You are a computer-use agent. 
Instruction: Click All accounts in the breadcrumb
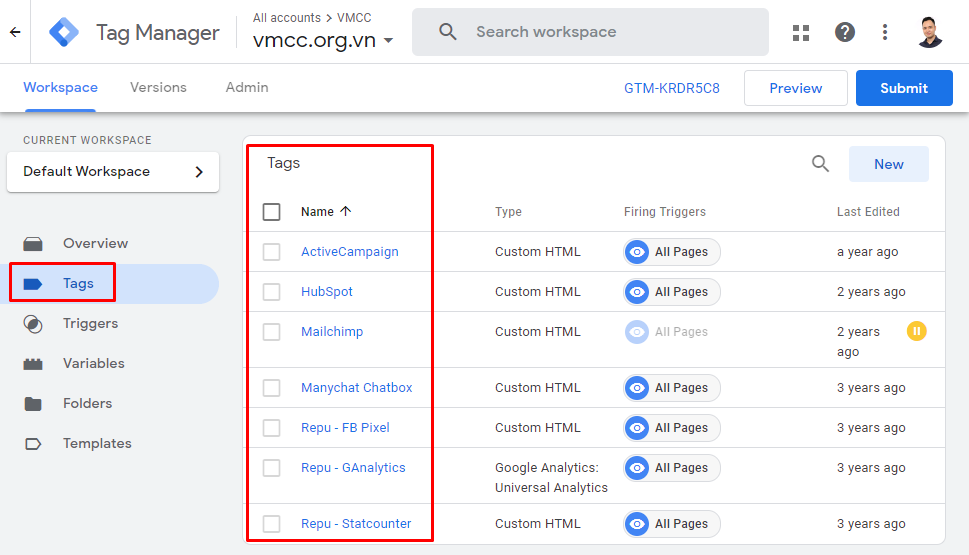tap(287, 18)
